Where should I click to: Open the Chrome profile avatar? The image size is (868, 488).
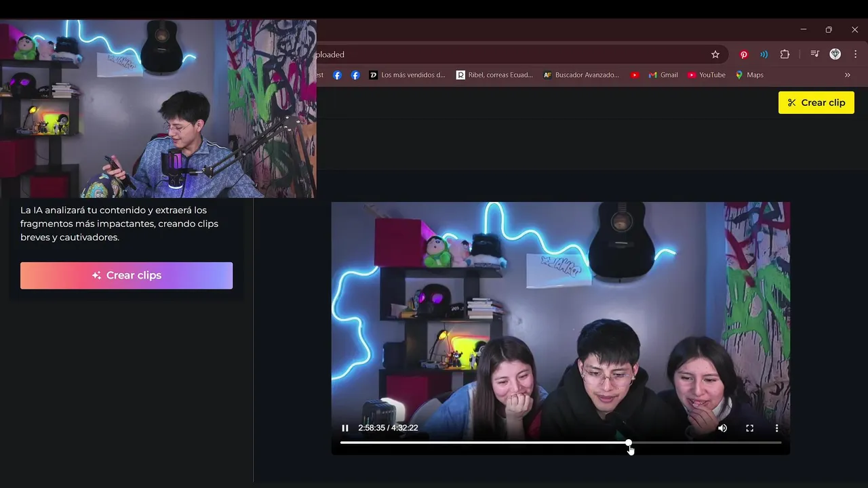pos(835,54)
